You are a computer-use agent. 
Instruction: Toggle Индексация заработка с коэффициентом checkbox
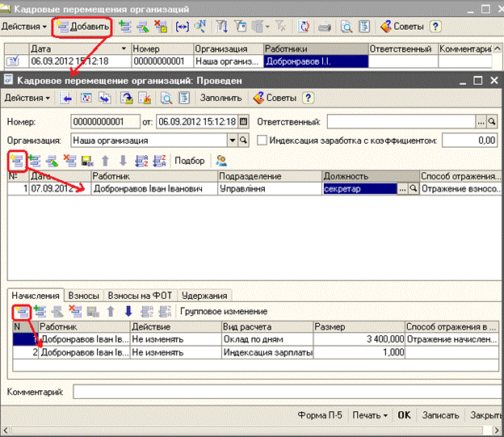point(262,141)
